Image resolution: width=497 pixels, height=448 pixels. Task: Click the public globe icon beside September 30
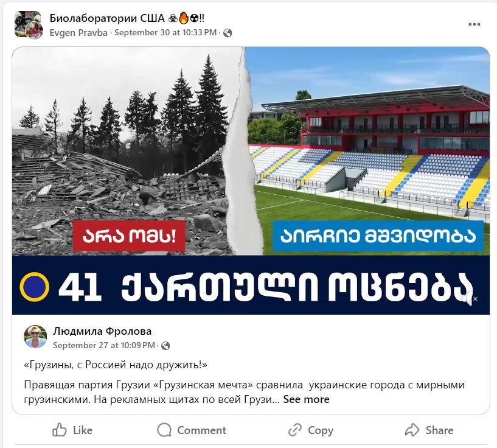tap(228, 33)
